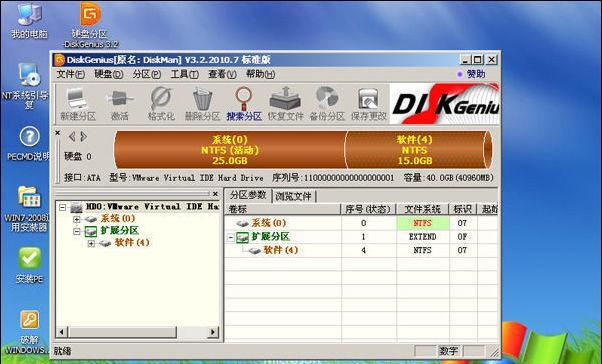602x364 pixels.
Task: Open the 硬盘(D) menu
Action: [x=109, y=74]
